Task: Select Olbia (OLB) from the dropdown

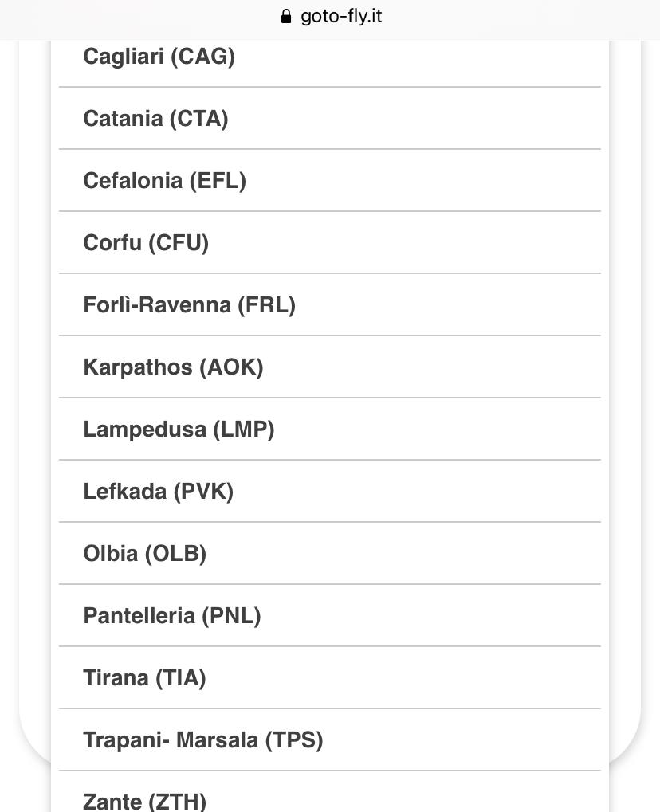Action: point(145,554)
